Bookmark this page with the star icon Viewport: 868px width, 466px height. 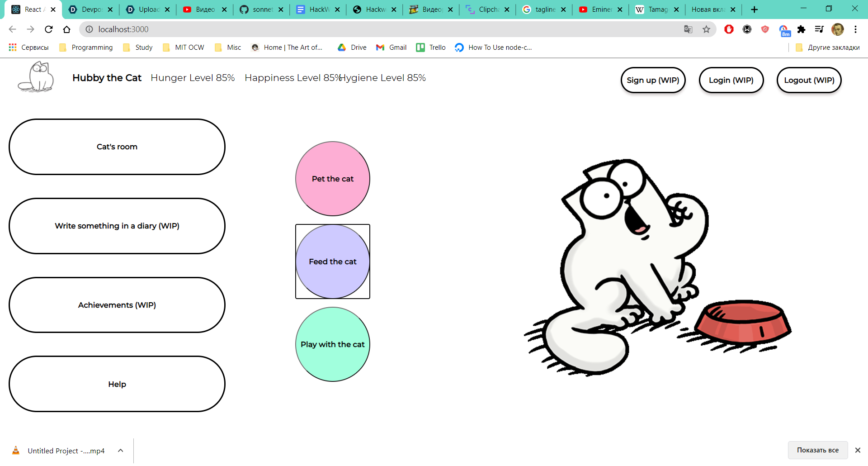pyautogui.click(x=706, y=29)
